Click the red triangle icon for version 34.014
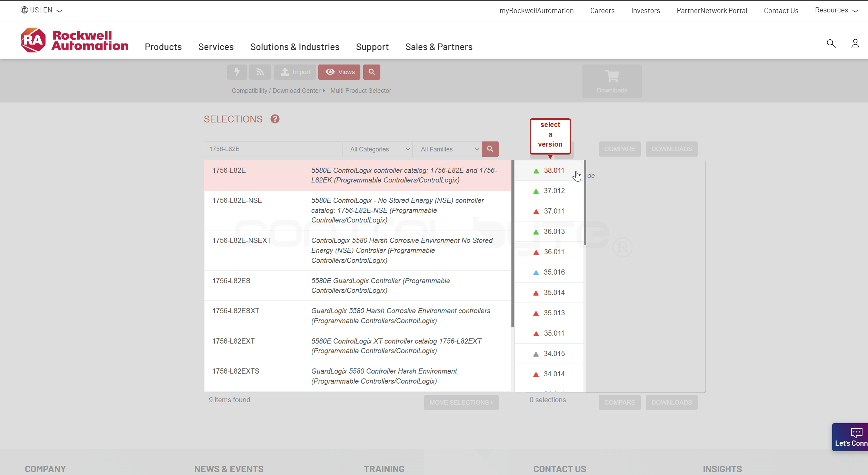The height and width of the screenshot is (475, 868). (536, 374)
